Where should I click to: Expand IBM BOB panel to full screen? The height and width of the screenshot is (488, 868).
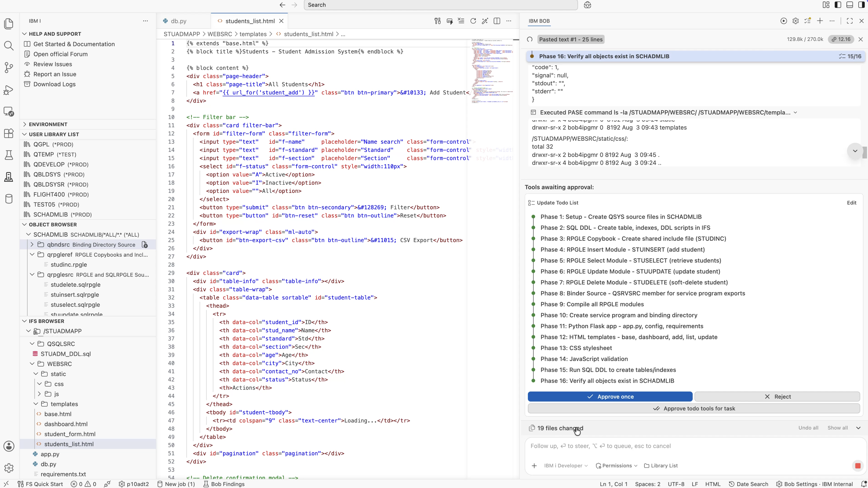point(850,21)
